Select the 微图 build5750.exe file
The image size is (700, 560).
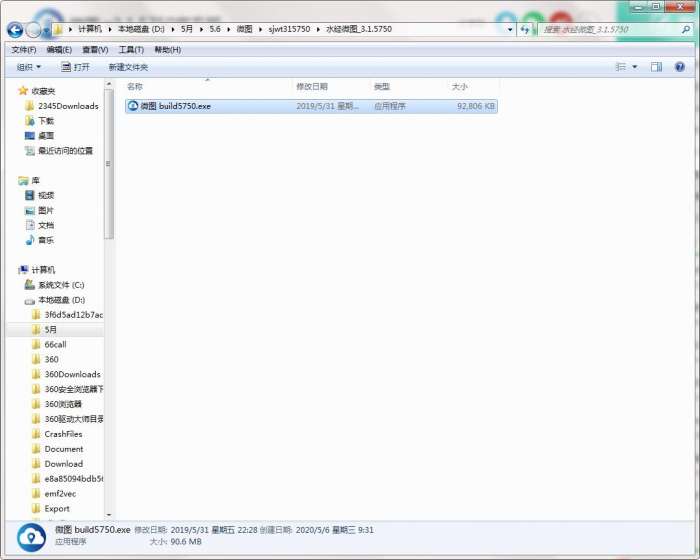pyautogui.click(x=311, y=106)
